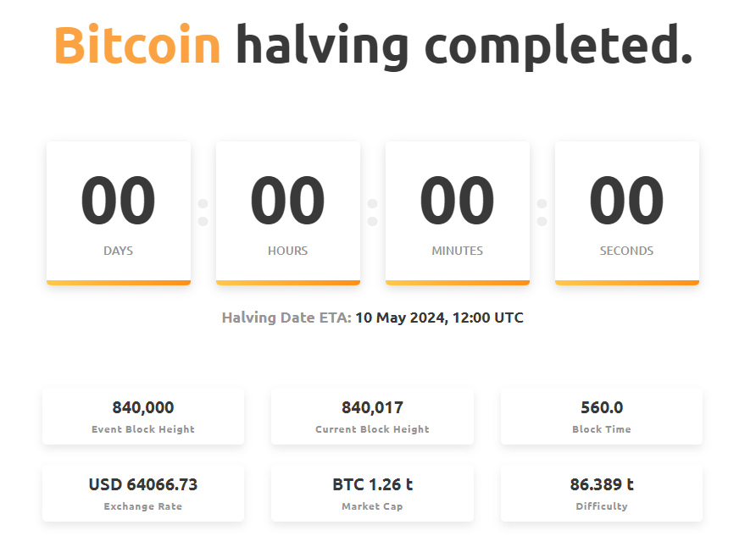Image resolution: width=756 pixels, height=536 pixels.
Task: Select the MINUTES countdown card
Action: tap(458, 213)
